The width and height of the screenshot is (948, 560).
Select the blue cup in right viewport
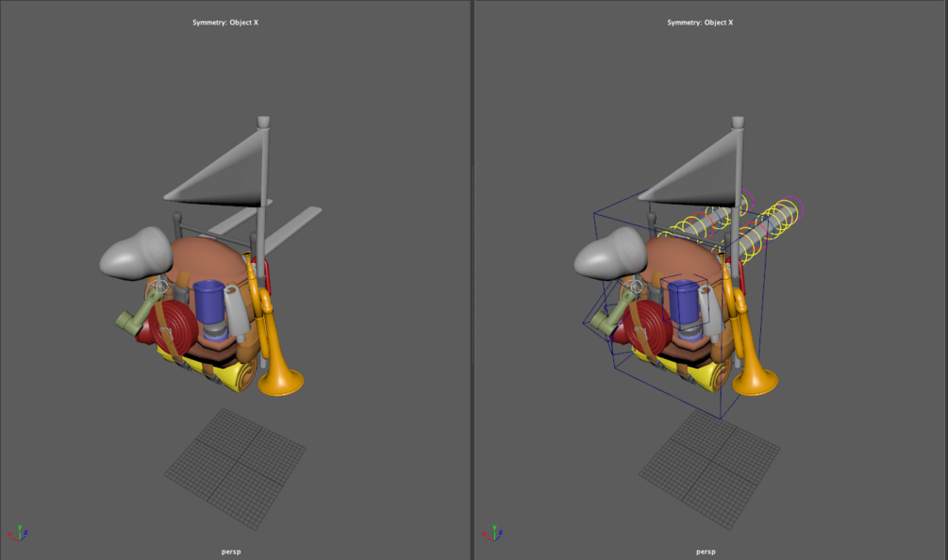pyautogui.click(x=683, y=302)
